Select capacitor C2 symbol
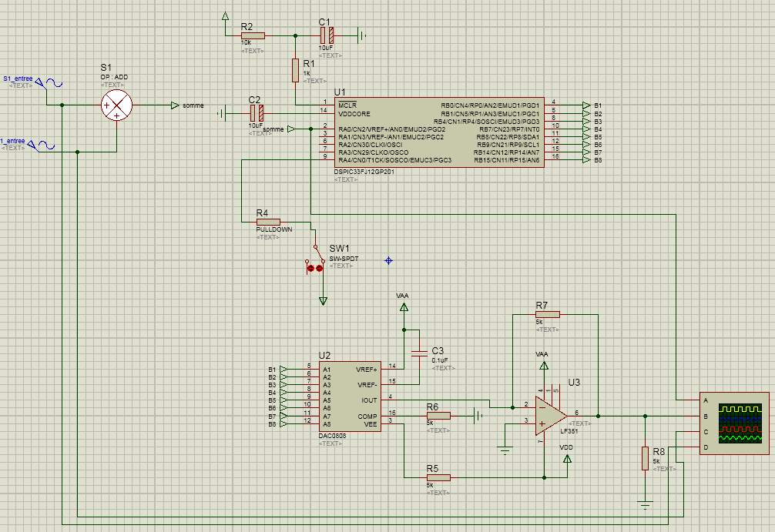Image resolution: width=775 pixels, height=532 pixels. click(x=257, y=114)
